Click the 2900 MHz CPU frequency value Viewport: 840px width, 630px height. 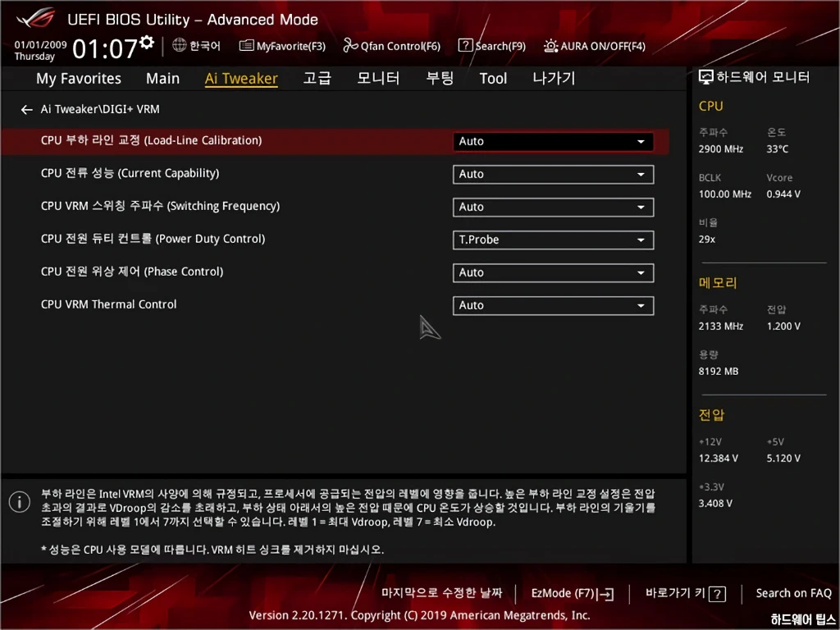[x=720, y=149]
